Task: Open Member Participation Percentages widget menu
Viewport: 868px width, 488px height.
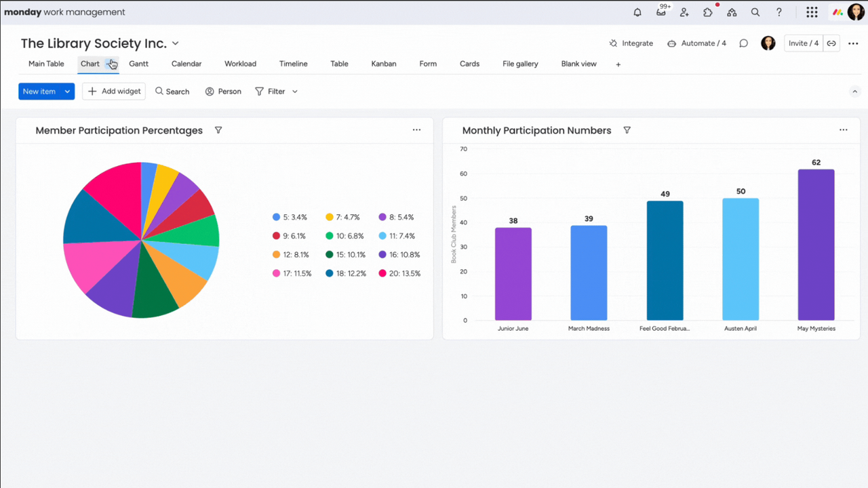Action: (x=416, y=130)
